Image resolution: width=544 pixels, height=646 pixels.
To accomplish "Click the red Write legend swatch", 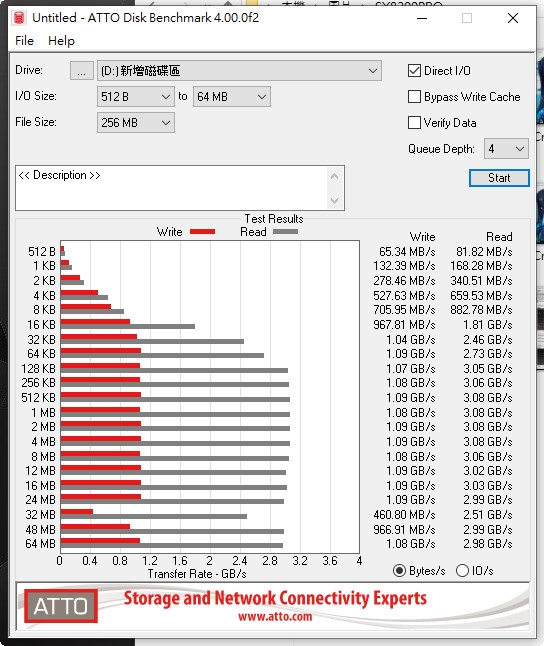I will 202,232.
